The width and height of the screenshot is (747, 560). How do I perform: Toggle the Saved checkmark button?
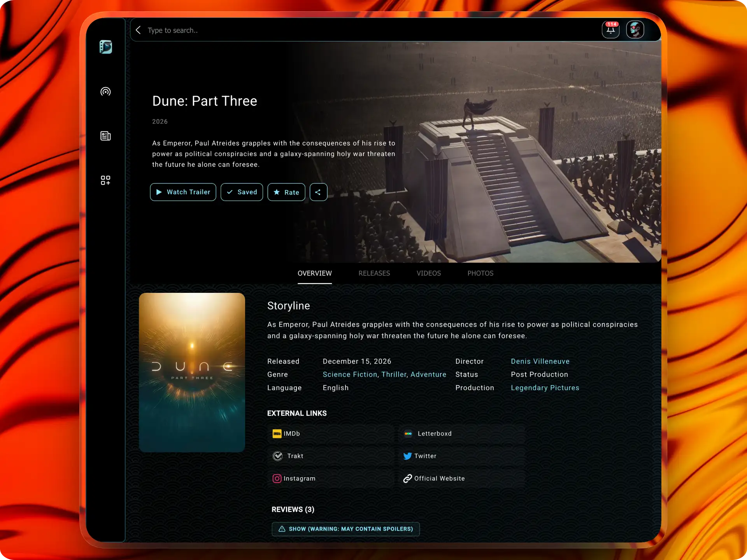(x=242, y=192)
